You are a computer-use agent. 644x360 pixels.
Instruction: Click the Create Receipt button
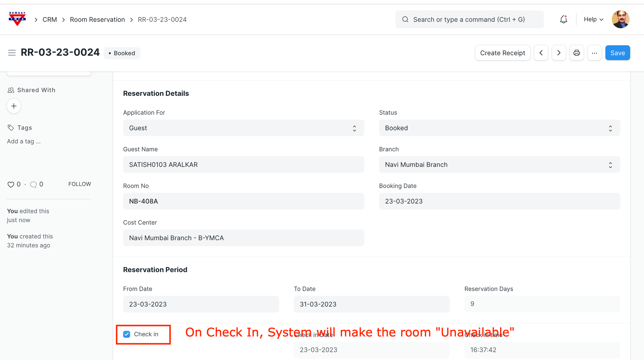pos(502,53)
